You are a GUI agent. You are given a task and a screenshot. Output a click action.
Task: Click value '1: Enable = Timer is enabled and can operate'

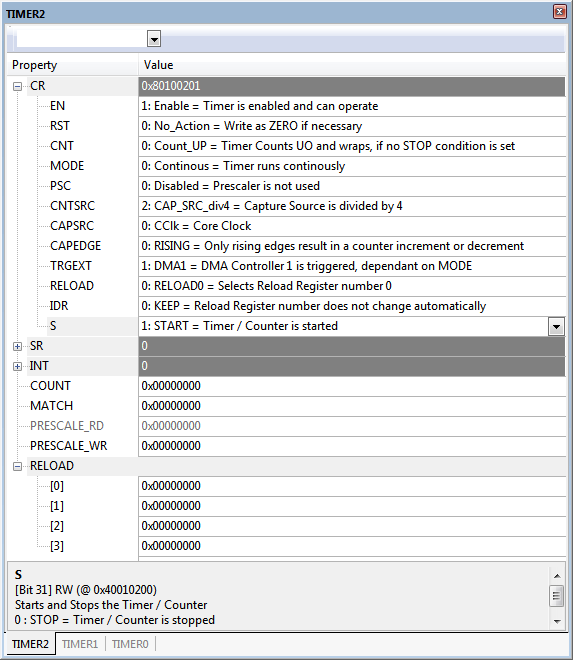[352, 106]
